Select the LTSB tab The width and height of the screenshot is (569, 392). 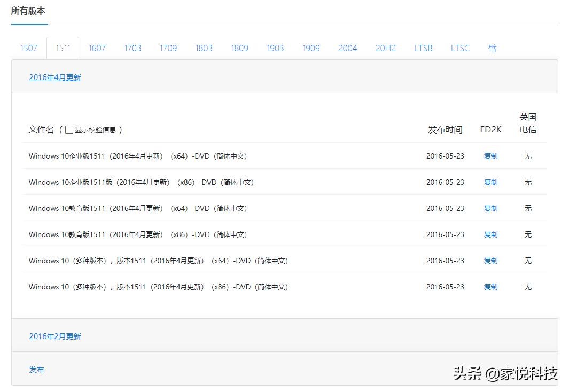(x=423, y=48)
